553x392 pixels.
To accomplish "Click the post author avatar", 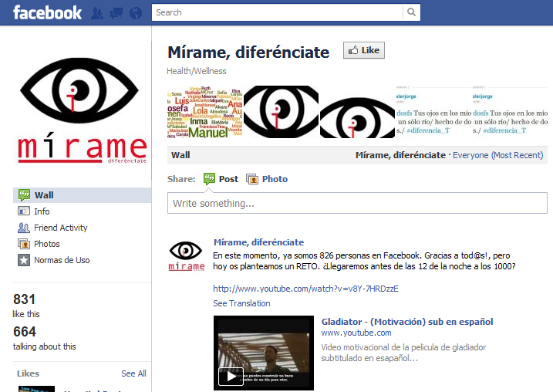I will pyautogui.click(x=186, y=255).
